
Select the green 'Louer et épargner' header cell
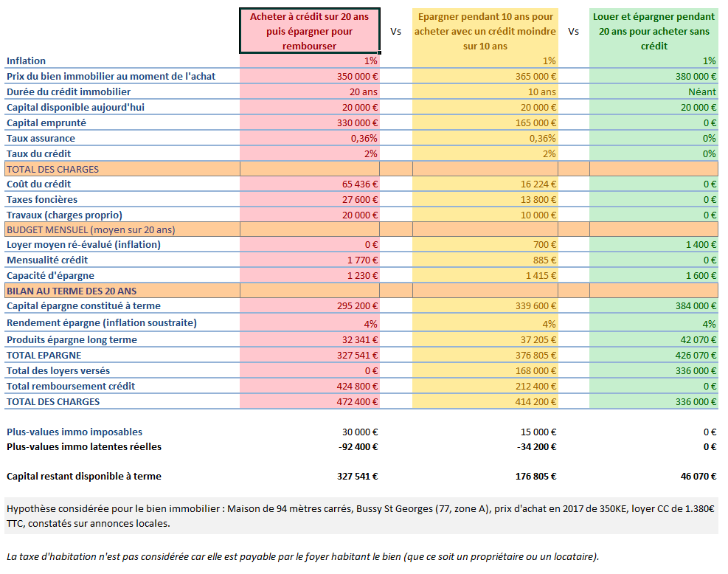coord(654,31)
